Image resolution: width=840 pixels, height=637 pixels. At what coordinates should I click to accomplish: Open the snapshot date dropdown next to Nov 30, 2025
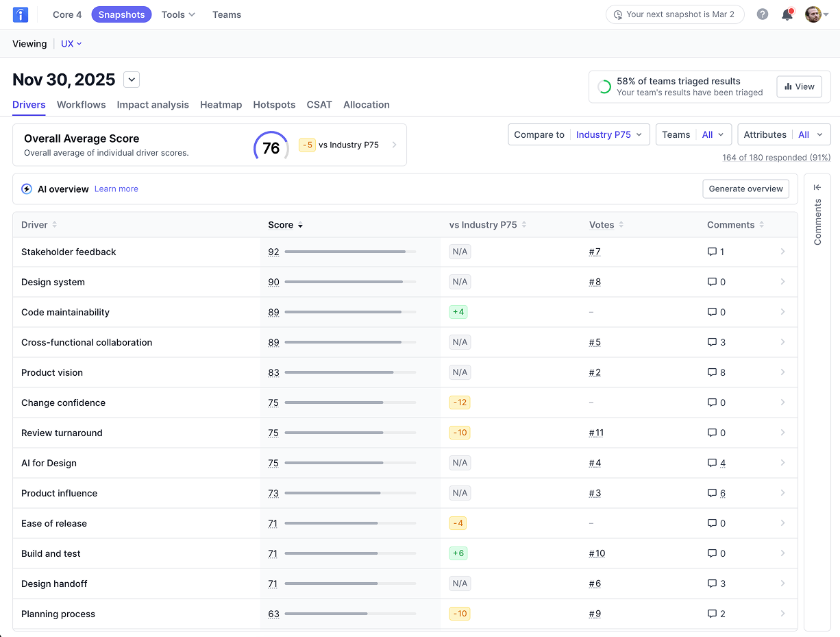coord(132,80)
